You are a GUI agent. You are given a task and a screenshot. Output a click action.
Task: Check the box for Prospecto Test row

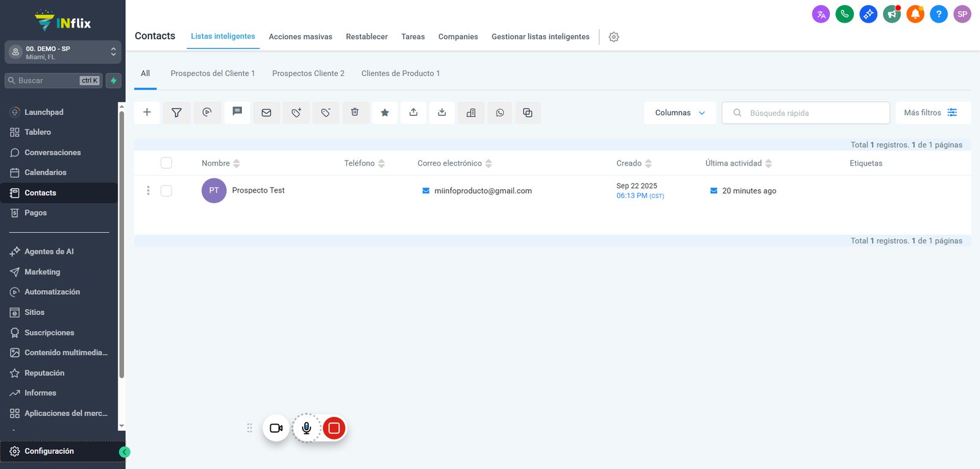tap(167, 191)
